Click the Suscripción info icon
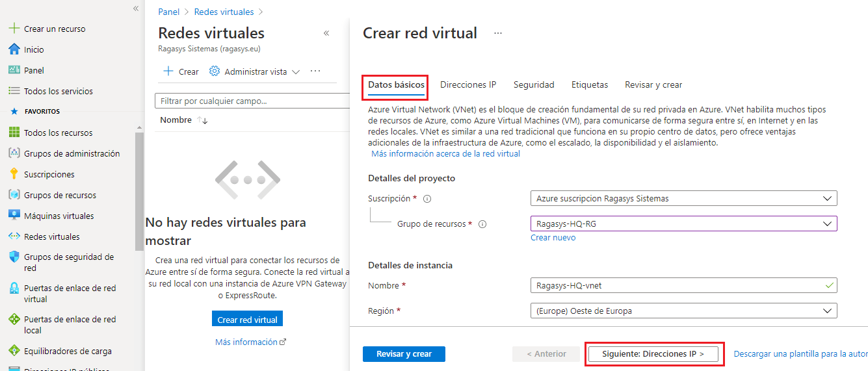868x371 pixels. pos(428,199)
